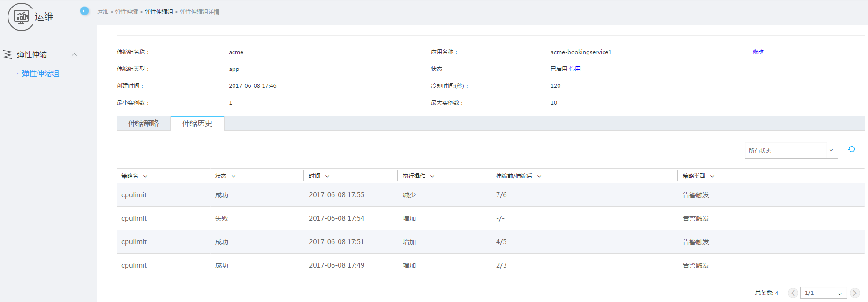Open 弹性伸缩组 in the sidebar
868x302 pixels.
click(40, 74)
